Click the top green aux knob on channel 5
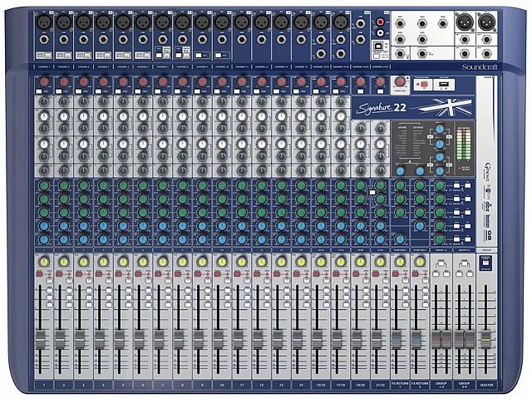This screenshot has width=532, height=399. click(x=123, y=185)
